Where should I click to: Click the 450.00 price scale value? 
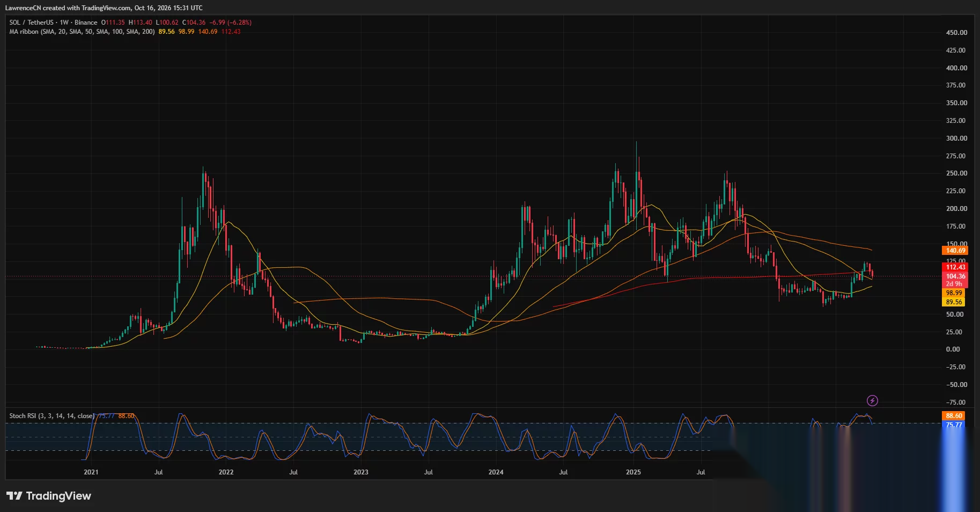point(956,33)
